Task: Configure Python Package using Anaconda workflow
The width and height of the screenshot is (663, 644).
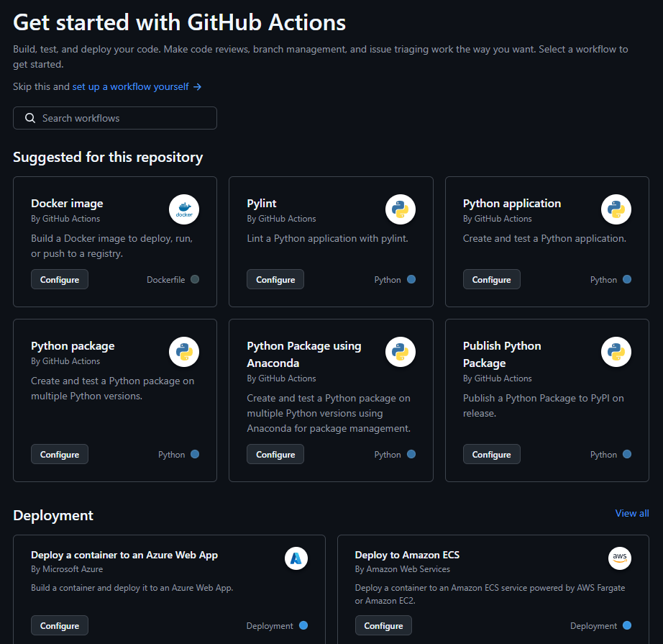Action: click(x=275, y=454)
